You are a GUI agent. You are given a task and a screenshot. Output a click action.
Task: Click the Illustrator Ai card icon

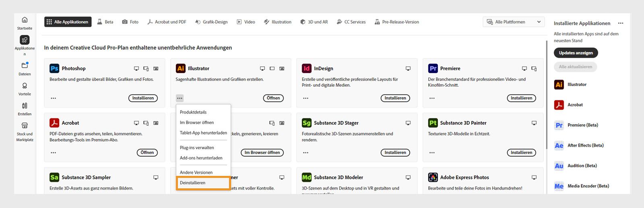coord(181,68)
